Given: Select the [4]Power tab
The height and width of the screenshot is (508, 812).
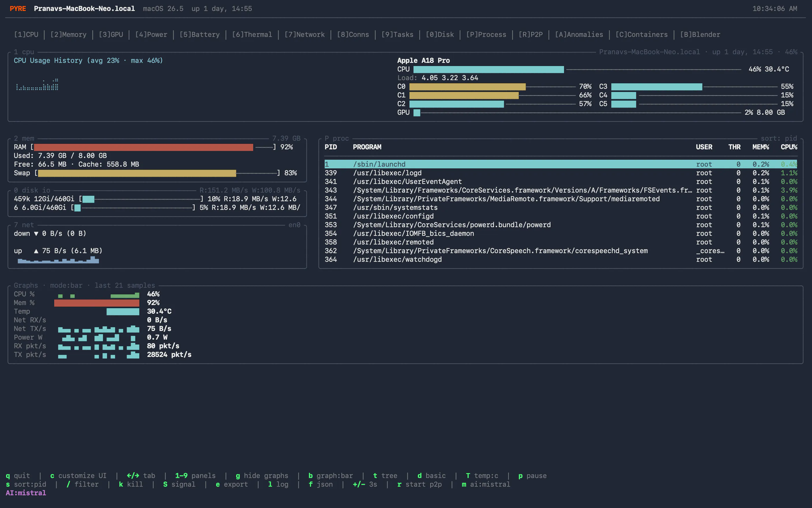Looking at the screenshot, I should [x=151, y=35].
